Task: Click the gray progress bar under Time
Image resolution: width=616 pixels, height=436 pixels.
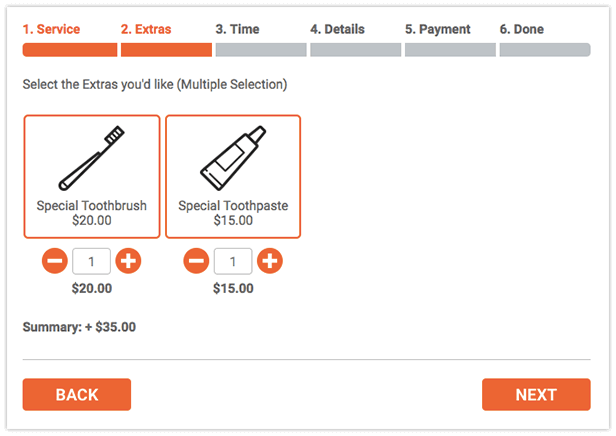Action: coord(260,50)
